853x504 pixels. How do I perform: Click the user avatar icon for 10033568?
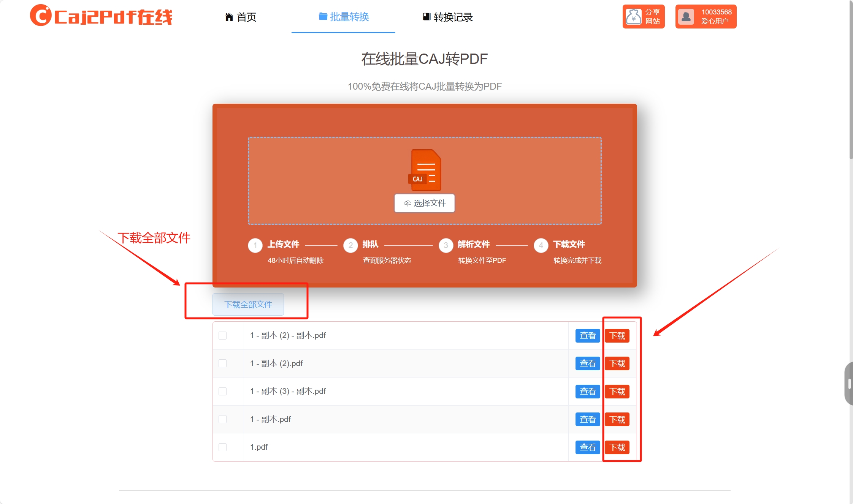point(687,16)
